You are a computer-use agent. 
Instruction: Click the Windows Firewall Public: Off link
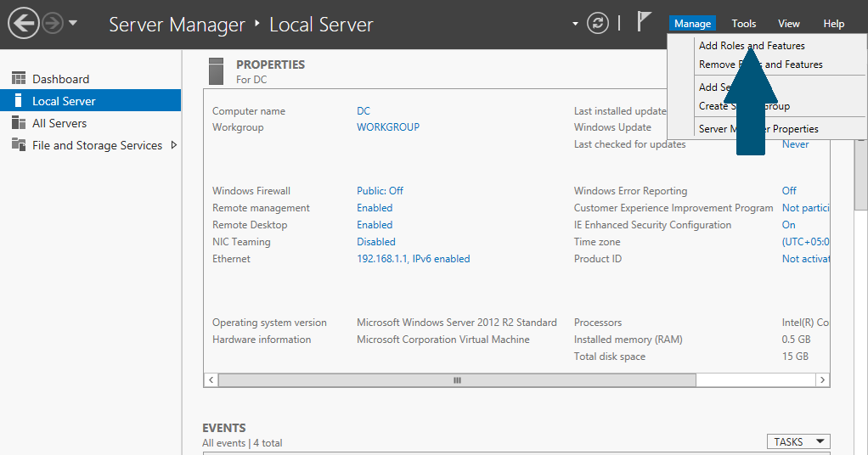pyautogui.click(x=380, y=191)
